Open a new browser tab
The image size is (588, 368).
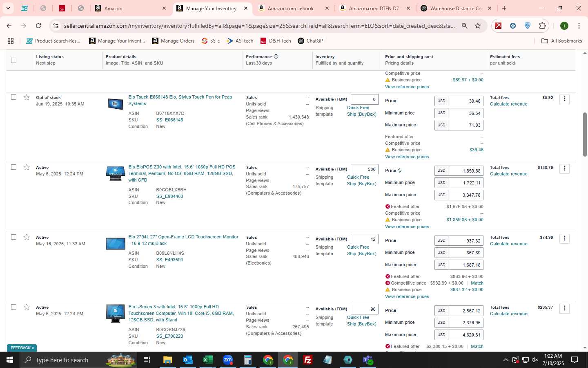coord(504,8)
